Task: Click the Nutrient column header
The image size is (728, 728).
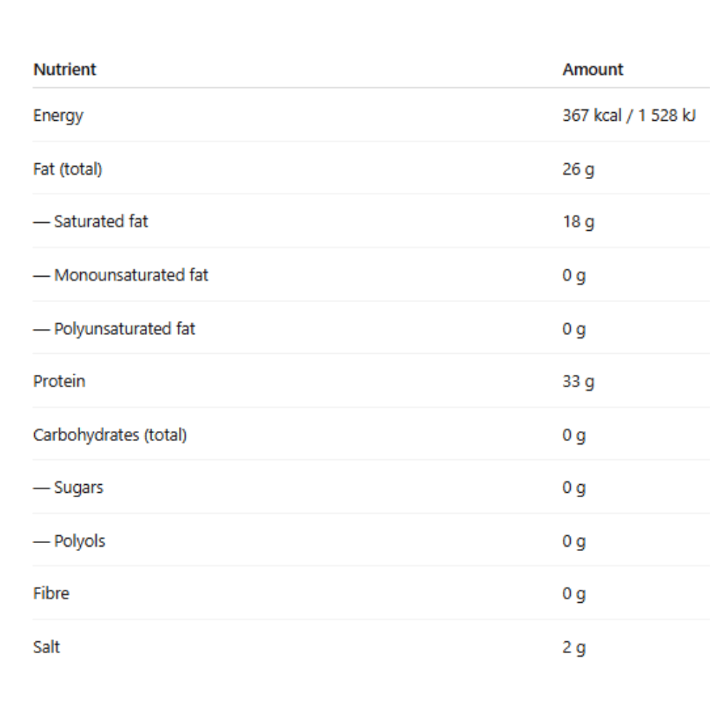Action: coord(65,70)
